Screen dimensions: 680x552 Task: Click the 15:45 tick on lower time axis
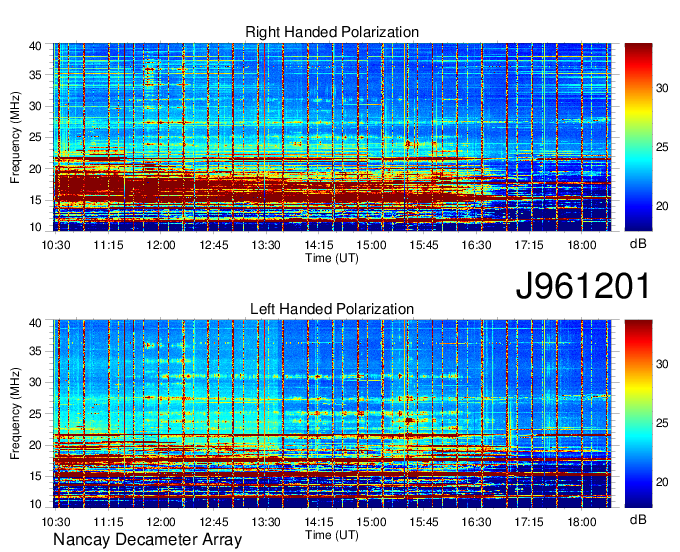[x=424, y=522]
